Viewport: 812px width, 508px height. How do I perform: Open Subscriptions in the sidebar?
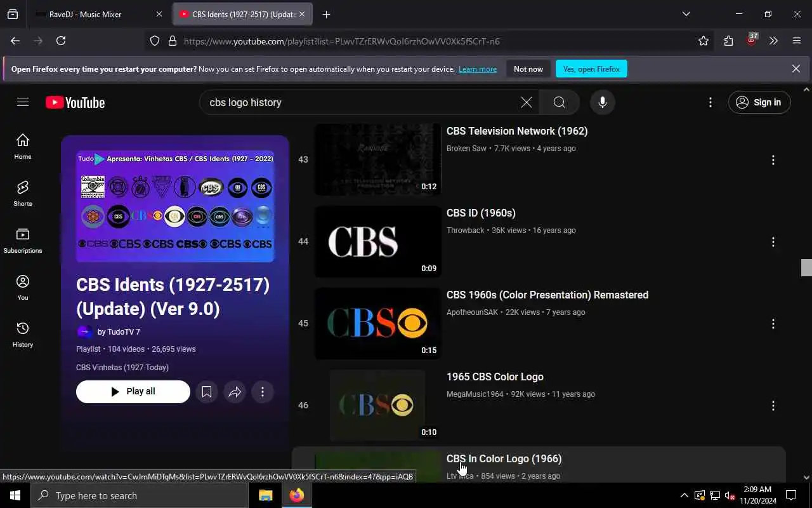coord(23,241)
